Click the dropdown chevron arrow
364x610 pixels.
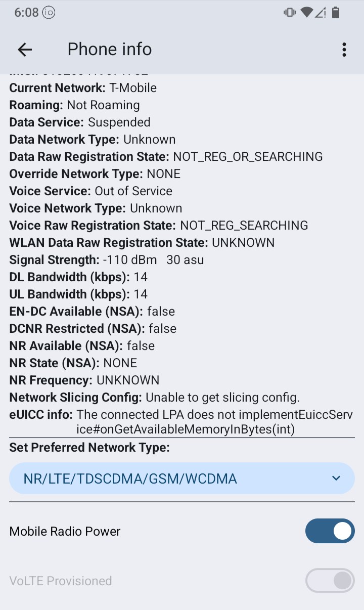(x=336, y=478)
